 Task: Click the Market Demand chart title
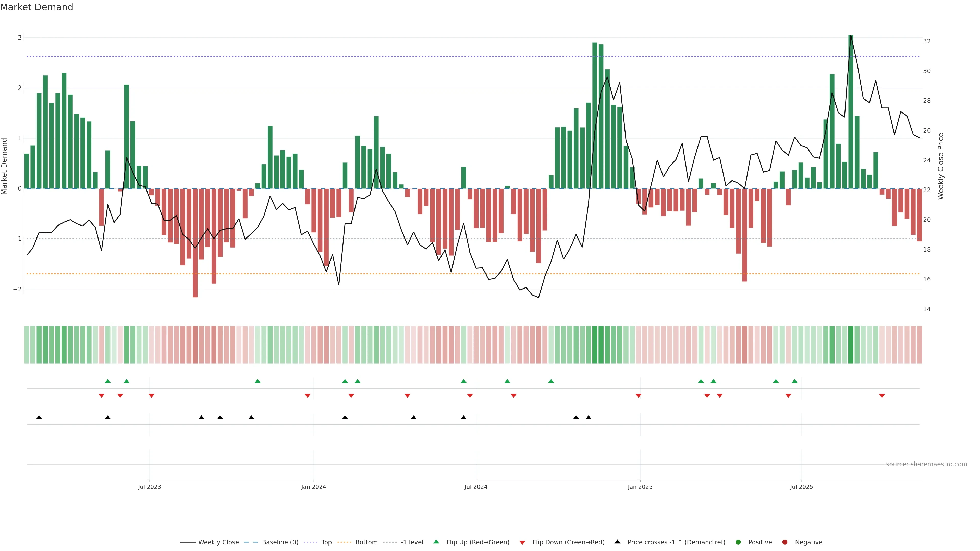(x=36, y=7)
